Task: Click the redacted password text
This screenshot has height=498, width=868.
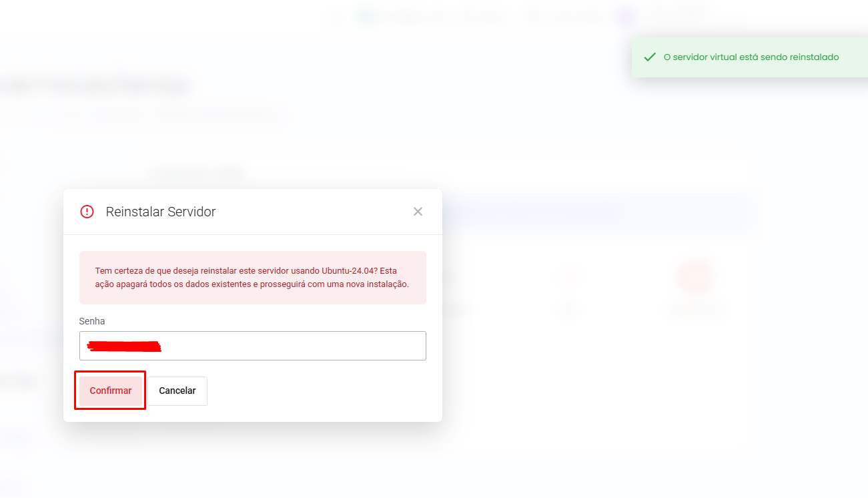Action: pos(125,346)
